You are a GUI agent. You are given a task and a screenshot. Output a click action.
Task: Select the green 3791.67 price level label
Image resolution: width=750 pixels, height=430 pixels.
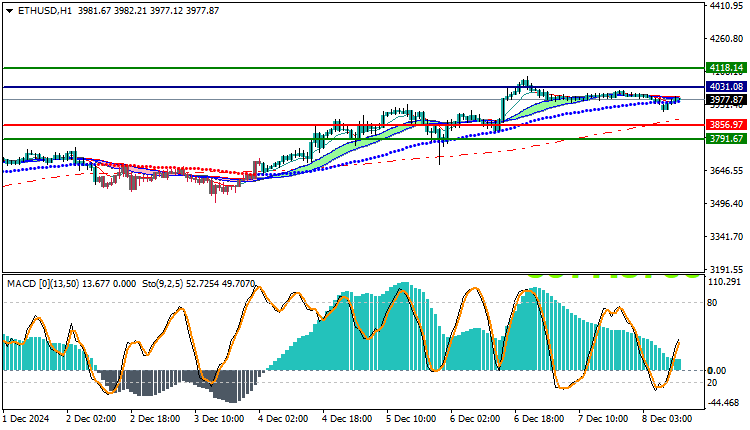(726, 139)
